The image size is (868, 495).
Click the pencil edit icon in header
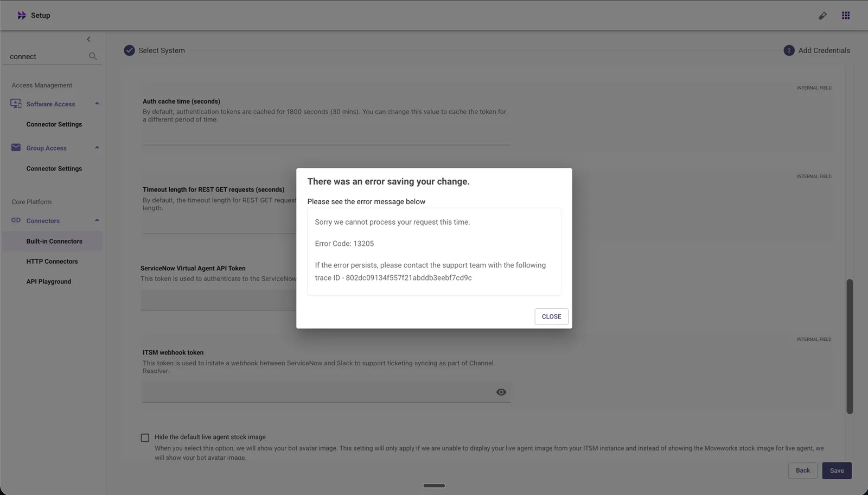click(x=822, y=16)
